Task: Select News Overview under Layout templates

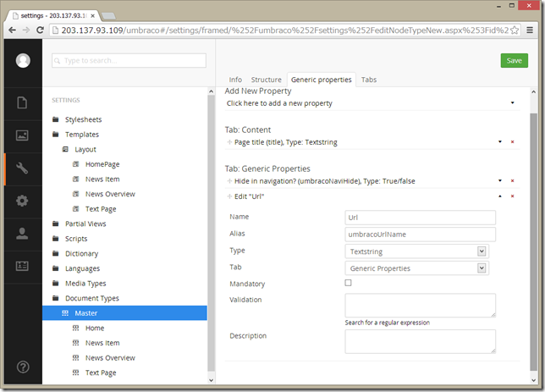Action: (110, 194)
